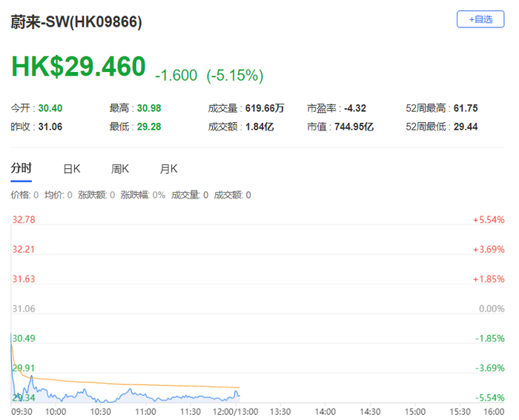This screenshot has height=420, width=519.
Task: Click the -1.85% axis label
Action: tap(490, 339)
